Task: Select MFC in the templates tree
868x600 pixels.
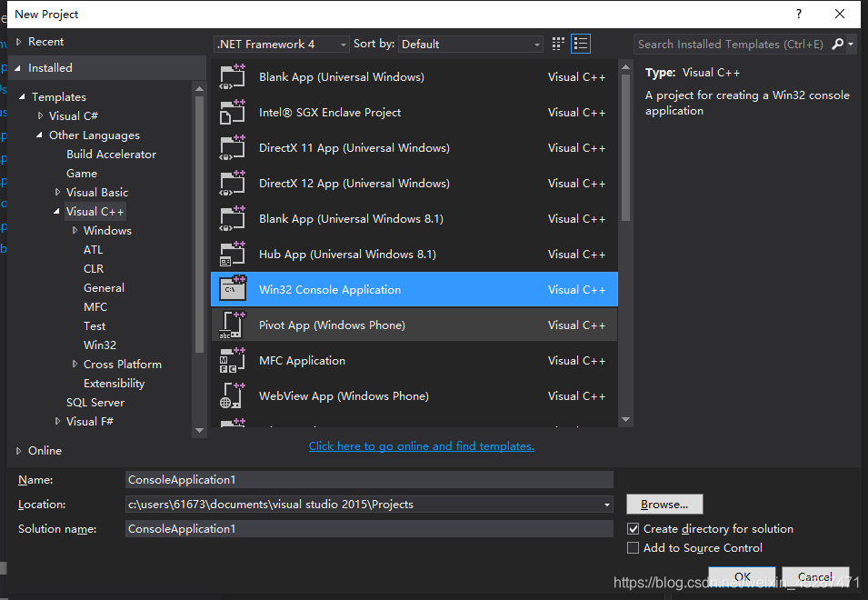Action: click(x=95, y=306)
